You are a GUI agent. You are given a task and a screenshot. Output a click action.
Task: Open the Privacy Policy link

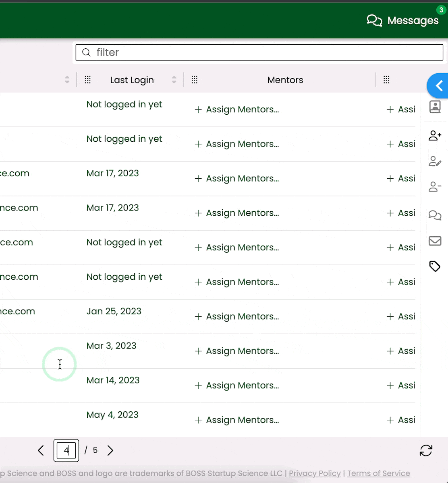[x=315, y=473]
